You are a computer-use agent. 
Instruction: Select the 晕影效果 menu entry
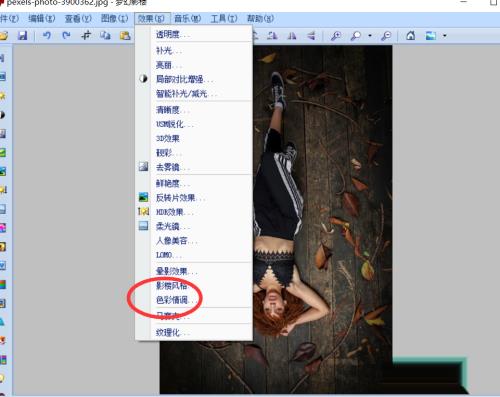click(194, 271)
